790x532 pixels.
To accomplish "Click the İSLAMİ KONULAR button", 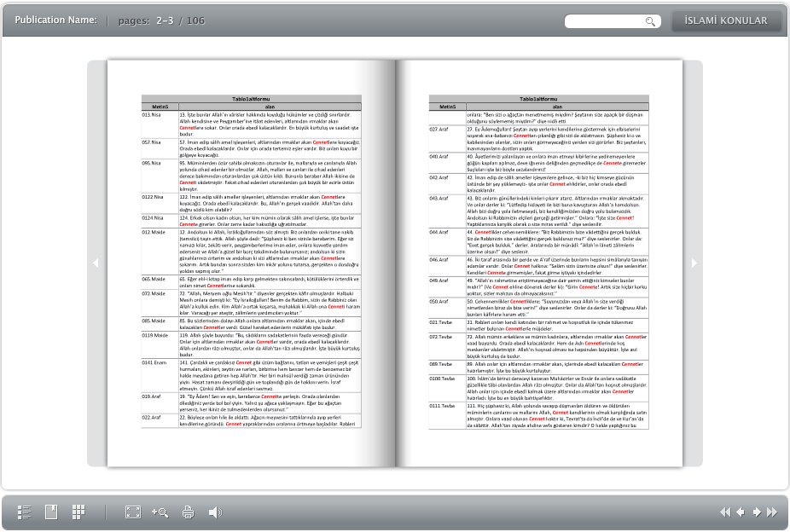I will point(726,21).
